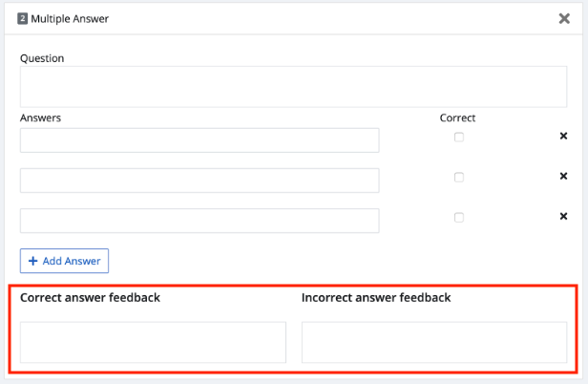
Task: Delete the second answer row
Action: point(563,176)
